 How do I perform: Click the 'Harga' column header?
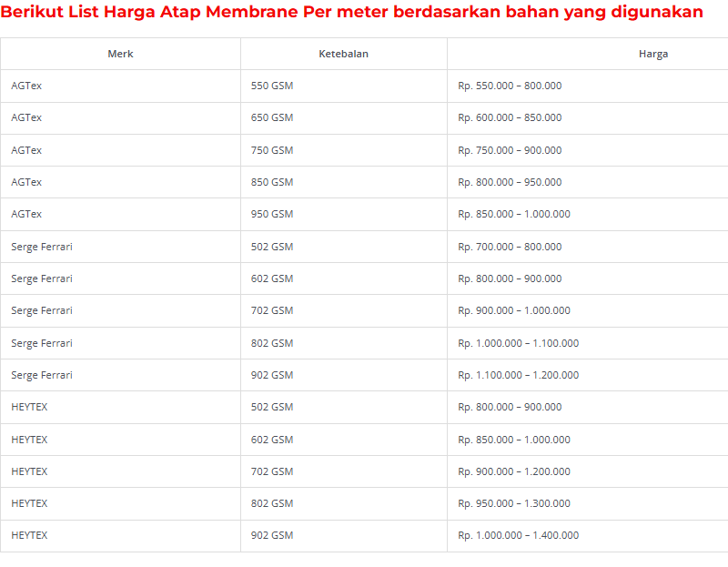[x=653, y=54]
